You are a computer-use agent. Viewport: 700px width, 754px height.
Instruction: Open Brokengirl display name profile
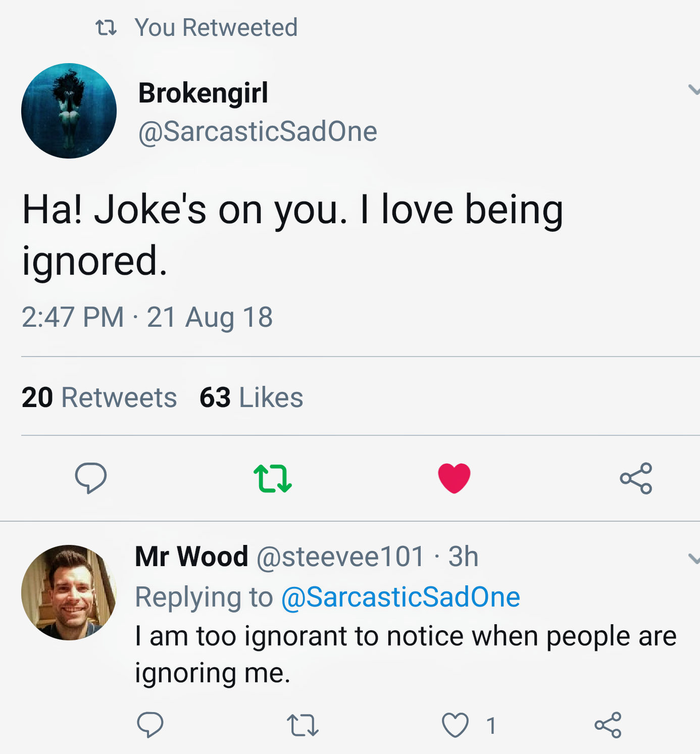[203, 93]
